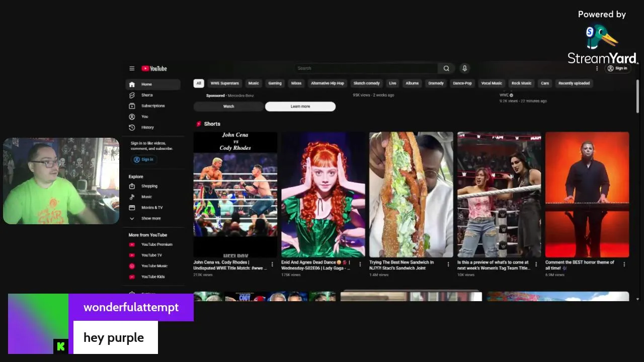Click Learn more on Mercedes-Benz ad
Viewport: 644px width, 362px height.
click(x=300, y=107)
